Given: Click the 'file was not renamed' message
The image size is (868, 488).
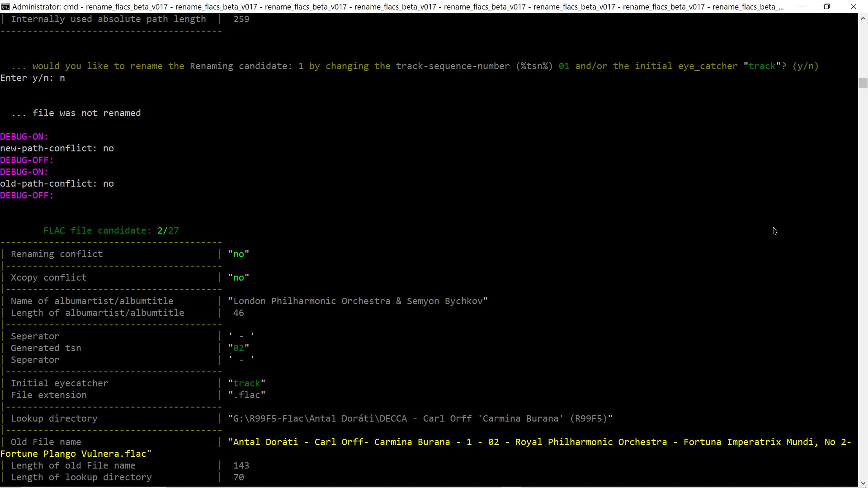Looking at the screenshot, I should point(86,113).
